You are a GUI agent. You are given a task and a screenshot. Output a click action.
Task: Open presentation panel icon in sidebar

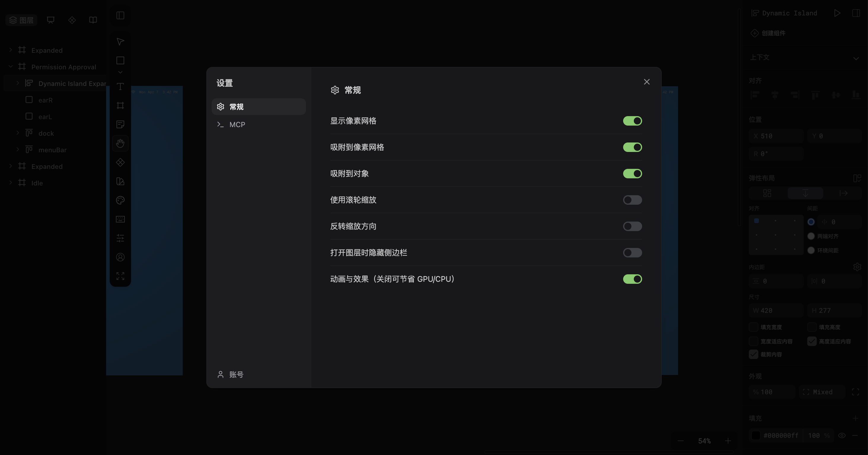pos(50,20)
